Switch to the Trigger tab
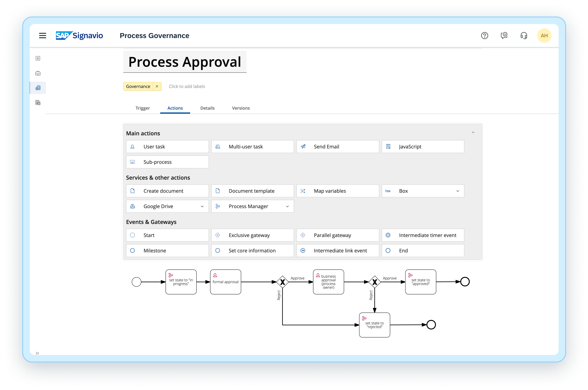The width and height of the screenshot is (588, 390). point(143,108)
